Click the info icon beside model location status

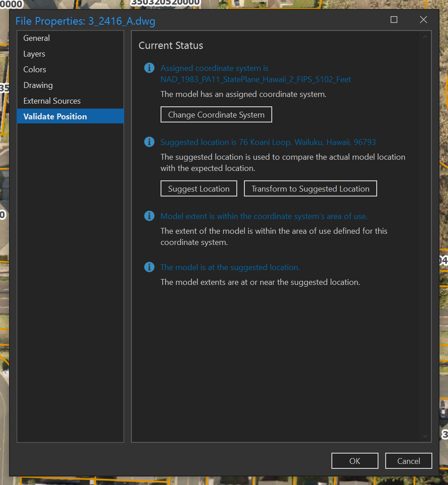tap(149, 267)
